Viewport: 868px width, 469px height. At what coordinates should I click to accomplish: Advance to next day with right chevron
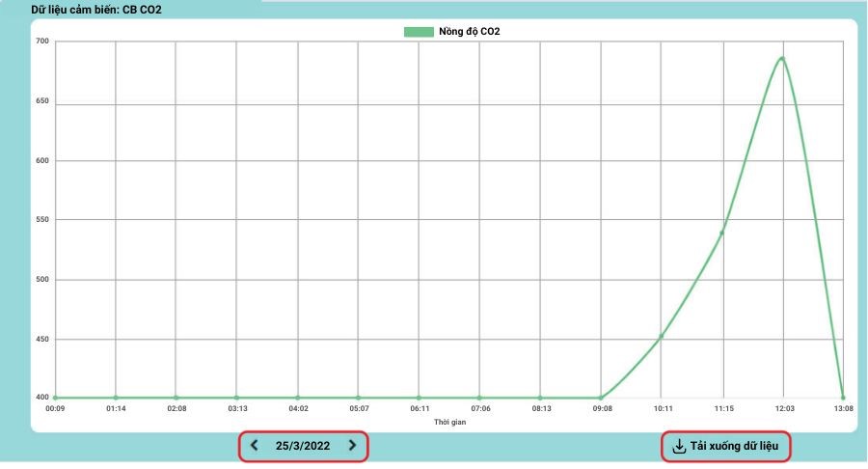pyautogui.click(x=352, y=446)
